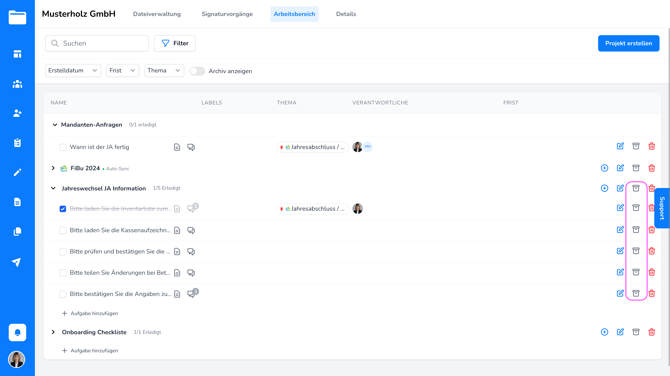
Task: Edit the Onboarding Checkliste project
Action: pos(620,332)
